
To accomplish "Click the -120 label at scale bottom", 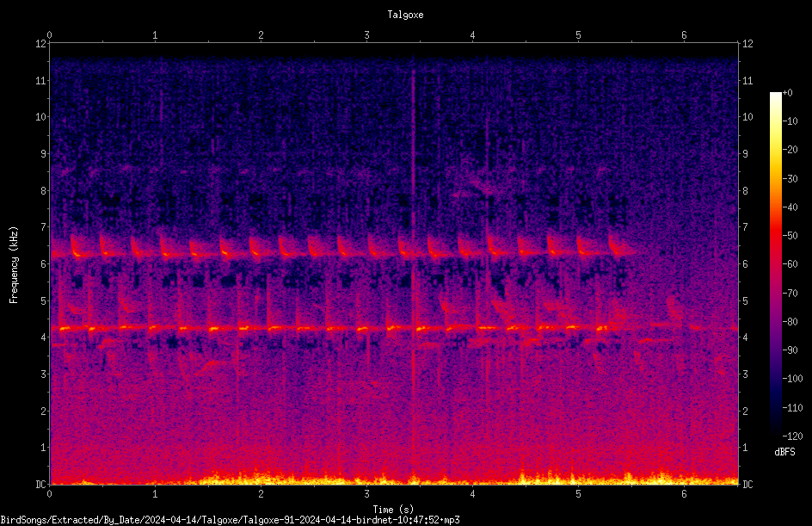I will click(792, 436).
